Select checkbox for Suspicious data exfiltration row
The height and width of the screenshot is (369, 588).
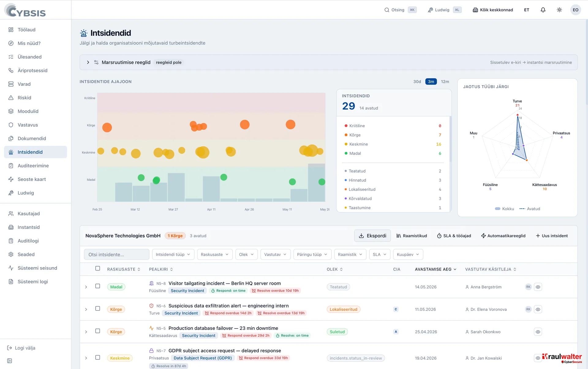pyautogui.click(x=98, y=308)
